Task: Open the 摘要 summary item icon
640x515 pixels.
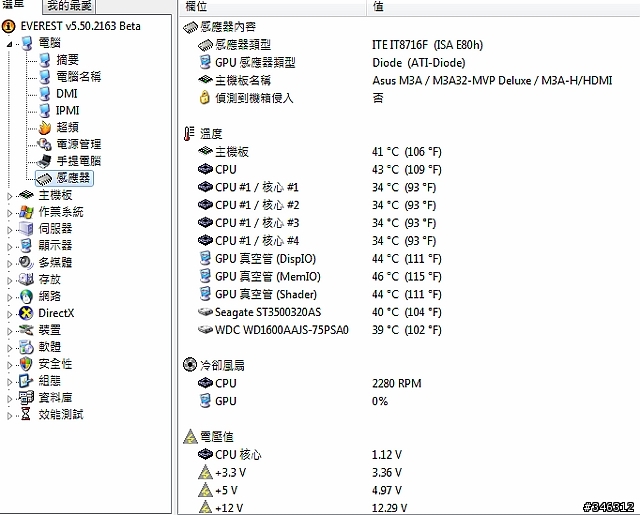Action: pyautogui.click(x=45, y=60)
